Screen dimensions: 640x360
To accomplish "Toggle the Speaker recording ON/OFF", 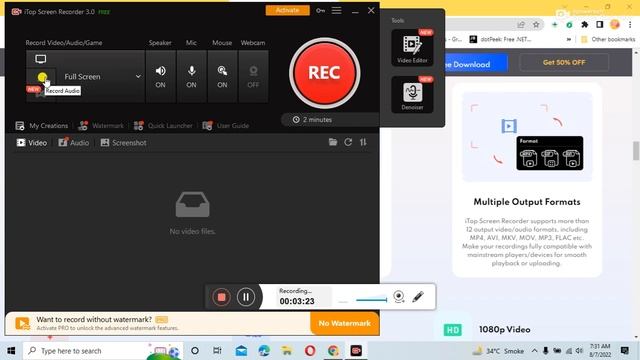I will pos(160,76).
